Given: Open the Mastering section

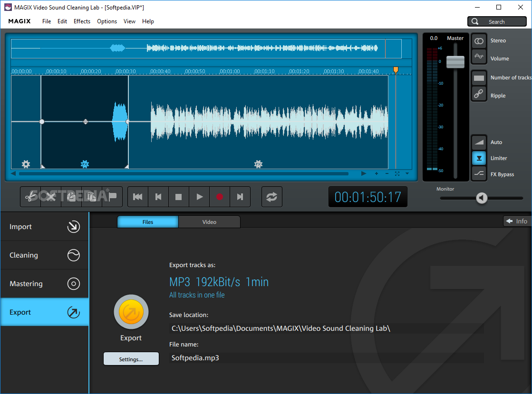Looking at the screenshot, I should tap(44, 283).
